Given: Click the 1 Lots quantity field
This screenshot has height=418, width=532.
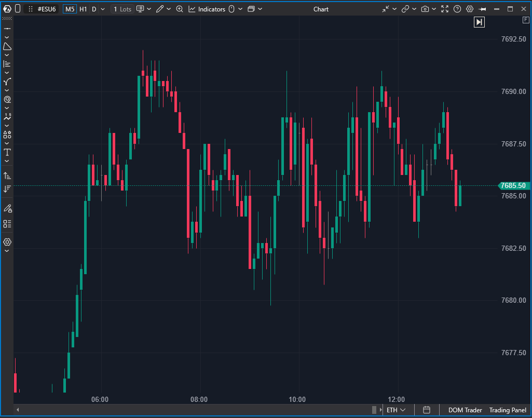Looking at the screenshot, I should tap(122, 9).
